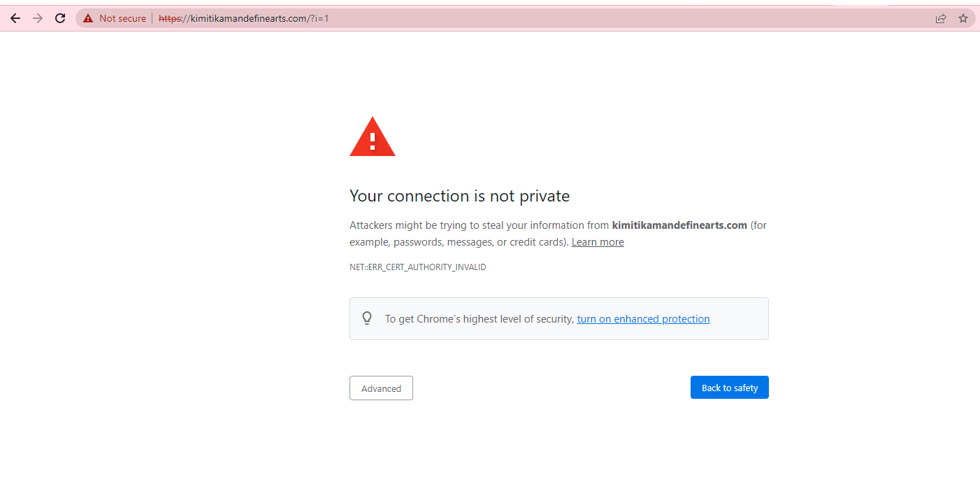The width and height of the screenshot is (980, 487).
Task: Click the lightbulb icon in the security tip
Action: tap(367, 318)
